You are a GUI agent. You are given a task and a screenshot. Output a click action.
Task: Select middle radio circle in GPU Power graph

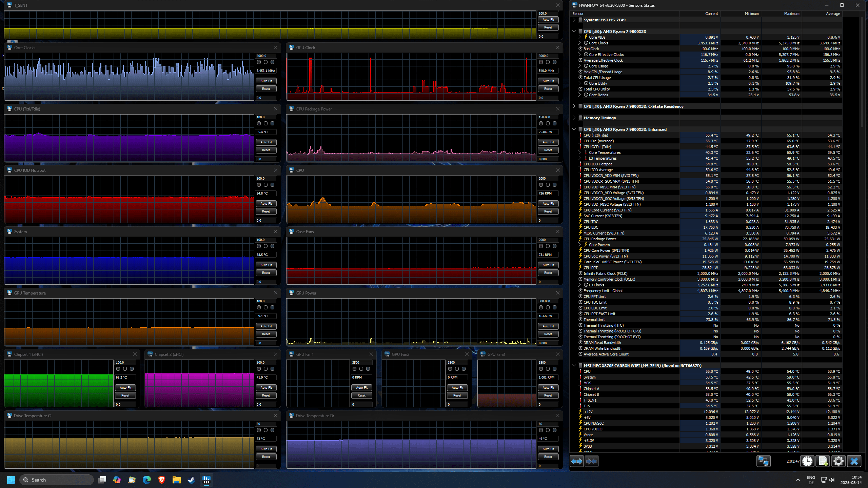point(548,307)
